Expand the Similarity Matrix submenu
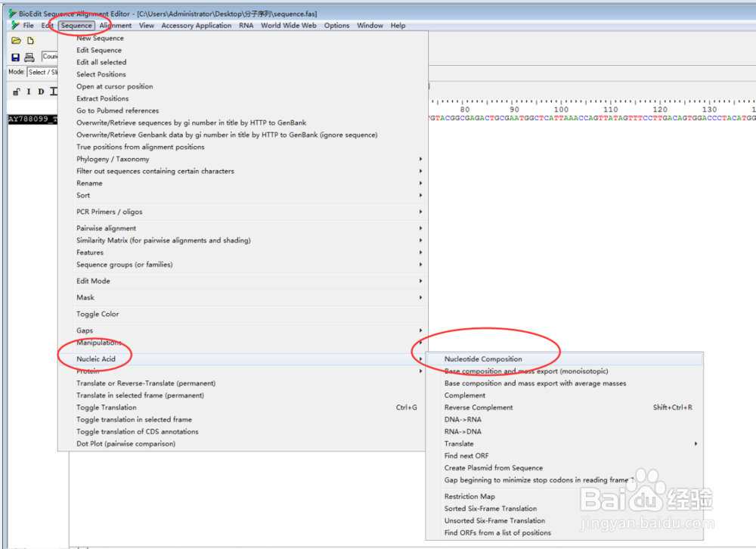 click(x=243, y=240)
